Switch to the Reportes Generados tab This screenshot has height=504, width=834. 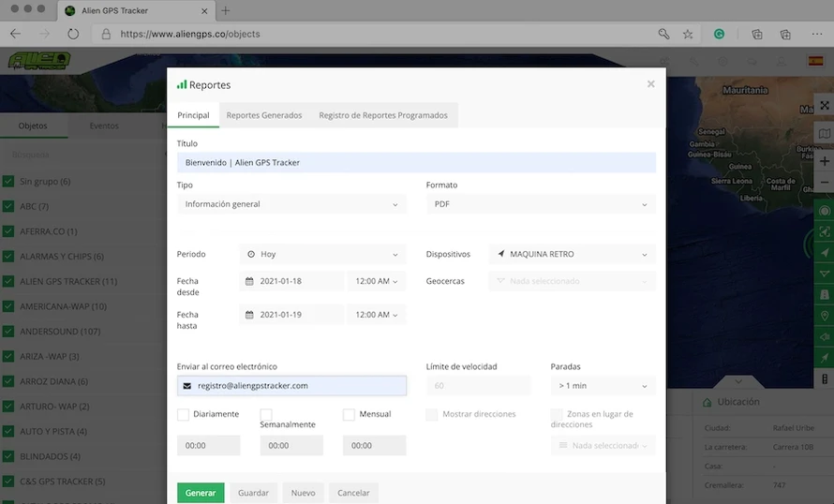[264, 115]
